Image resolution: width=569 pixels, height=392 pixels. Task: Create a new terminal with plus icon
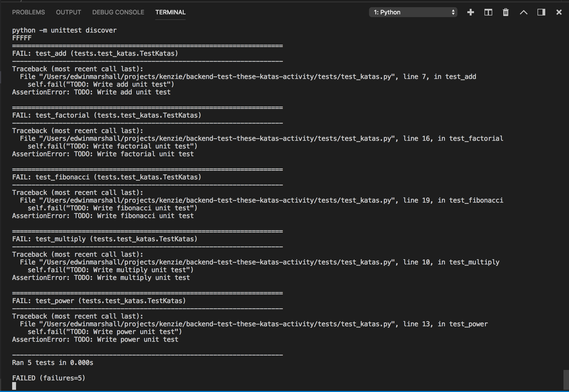(470, 12)
